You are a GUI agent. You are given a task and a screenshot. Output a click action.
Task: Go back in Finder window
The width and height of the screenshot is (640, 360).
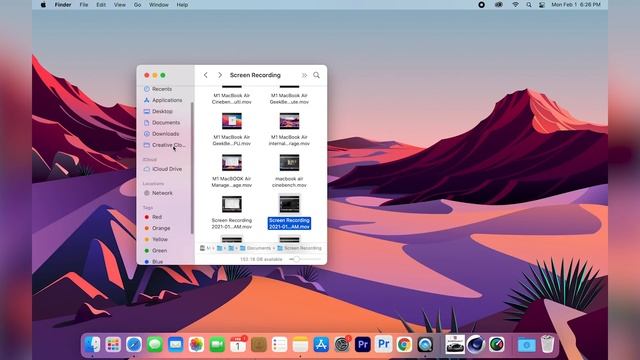(206, 75)
